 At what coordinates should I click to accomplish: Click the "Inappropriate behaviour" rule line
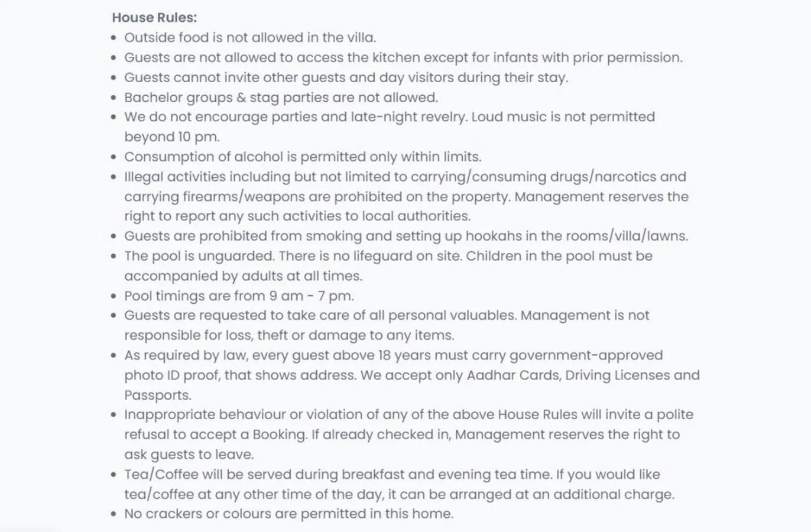tap(408, 415)
